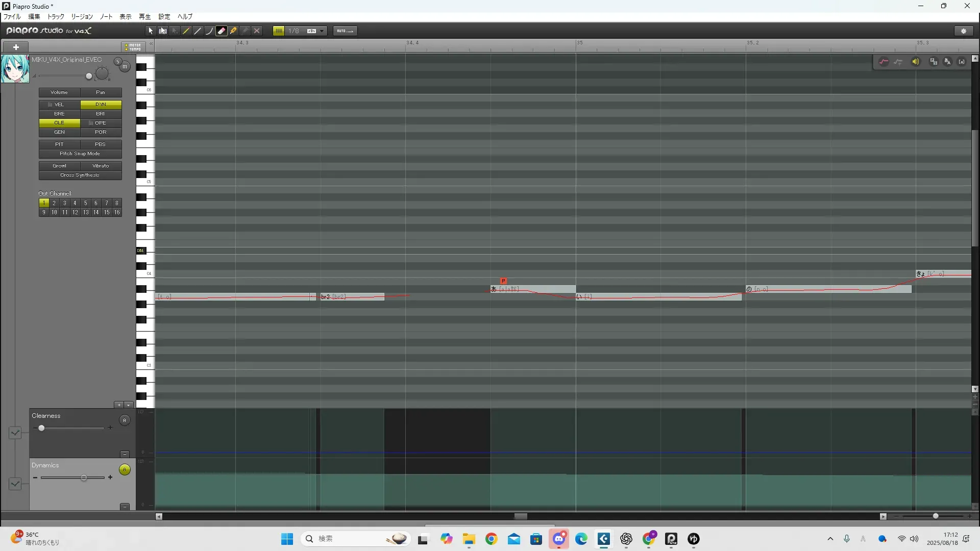Click the gear settings icon
This screenshot has width=980, height=551.
pyautogui.click(x=964, y=31)
